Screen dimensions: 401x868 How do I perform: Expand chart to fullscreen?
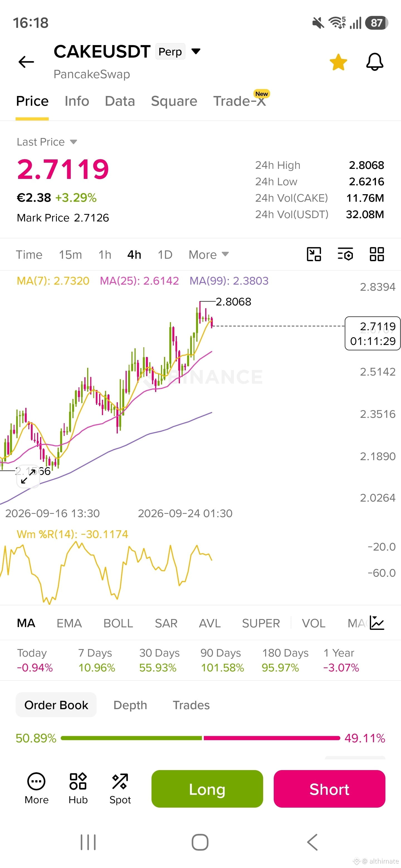point(28,476)
